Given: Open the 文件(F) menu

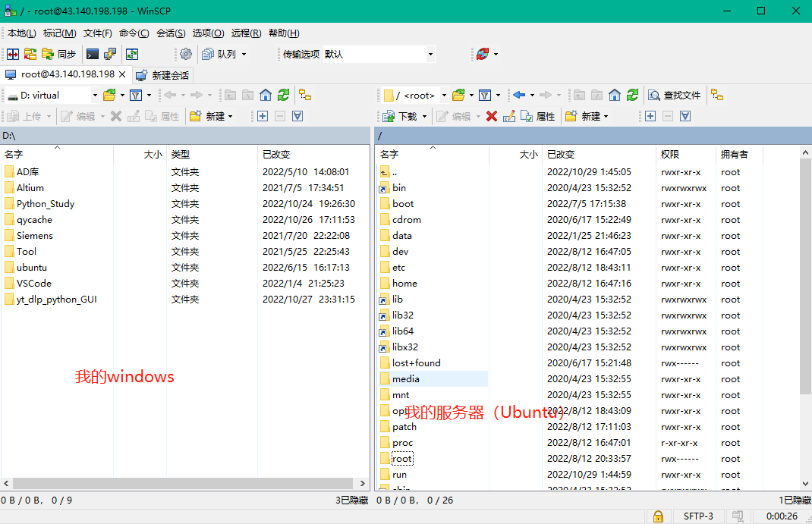Looking at the screenshot, I should tap(97, 33).
